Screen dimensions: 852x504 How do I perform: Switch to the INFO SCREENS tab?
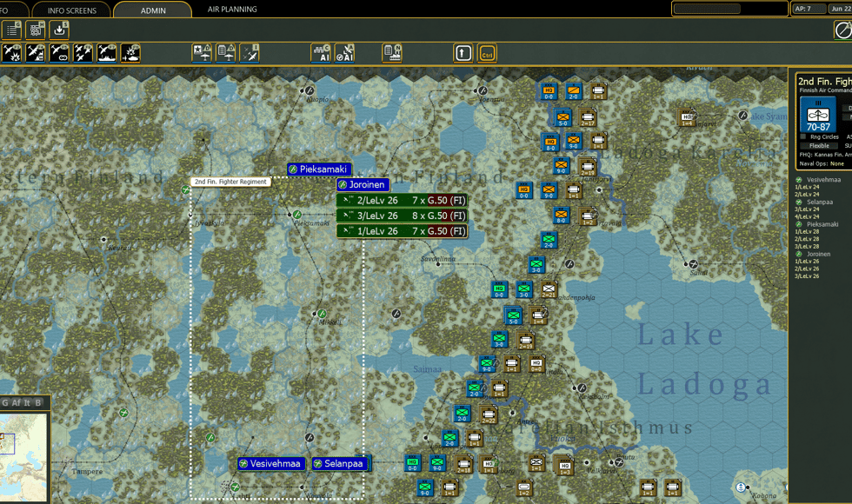click(x=71, y=10)
